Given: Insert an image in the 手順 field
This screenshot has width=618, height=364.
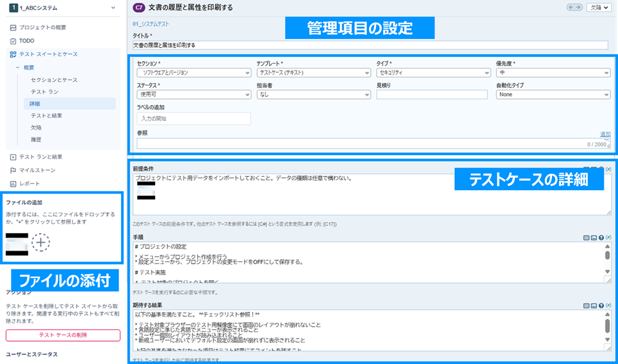Looking at the screenshot, I should coord(593,237).
